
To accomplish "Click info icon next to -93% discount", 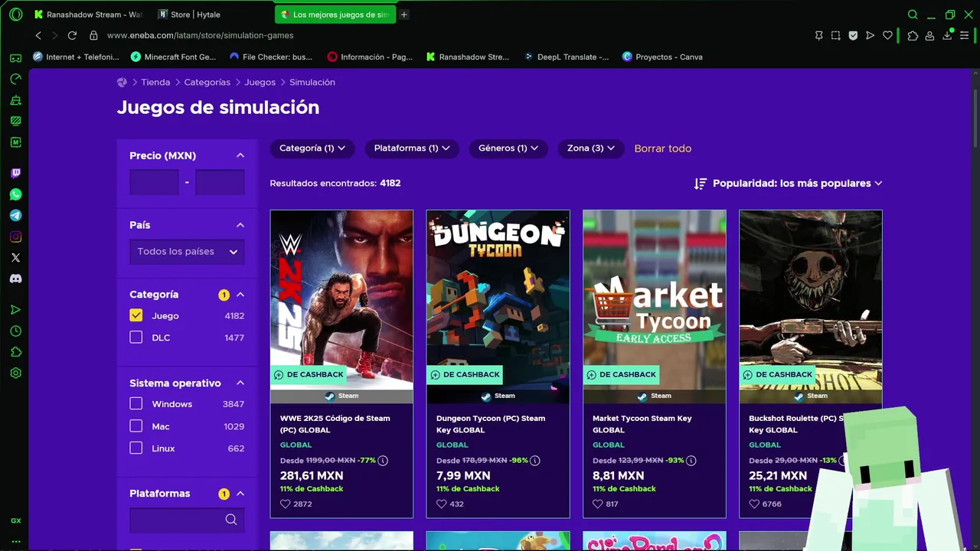I will click(x=691, y=461).
